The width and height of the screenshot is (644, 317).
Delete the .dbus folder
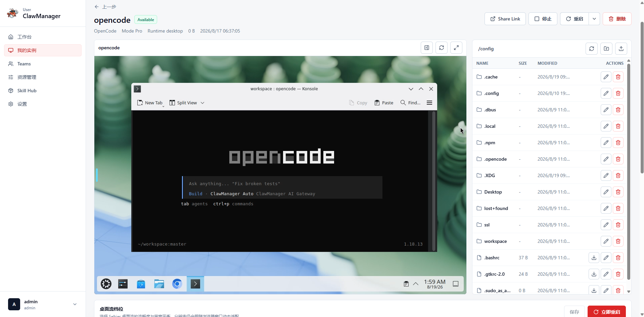(x=618, y=110)
